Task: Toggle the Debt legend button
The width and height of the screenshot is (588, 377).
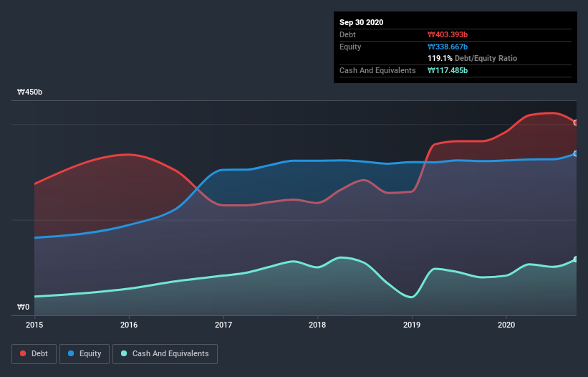Action: point(34,354)
